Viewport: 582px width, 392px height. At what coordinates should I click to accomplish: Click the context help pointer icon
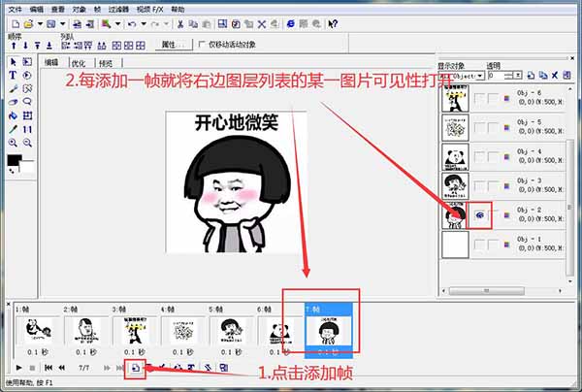pos(333,24)
